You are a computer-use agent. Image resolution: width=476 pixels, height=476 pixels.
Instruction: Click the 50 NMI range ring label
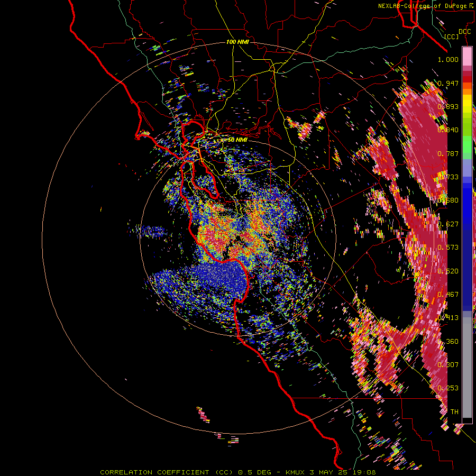coord(237,140)
